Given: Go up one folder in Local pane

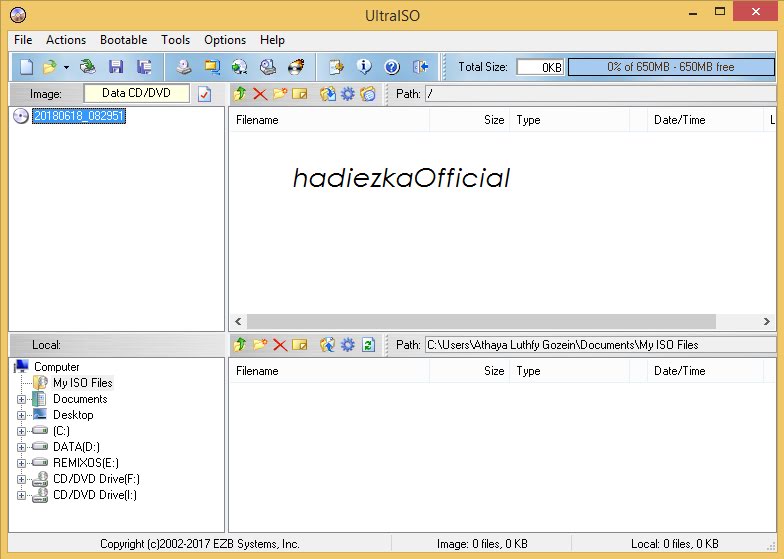Looking at the screenshot, I should (x=240, y=344).
